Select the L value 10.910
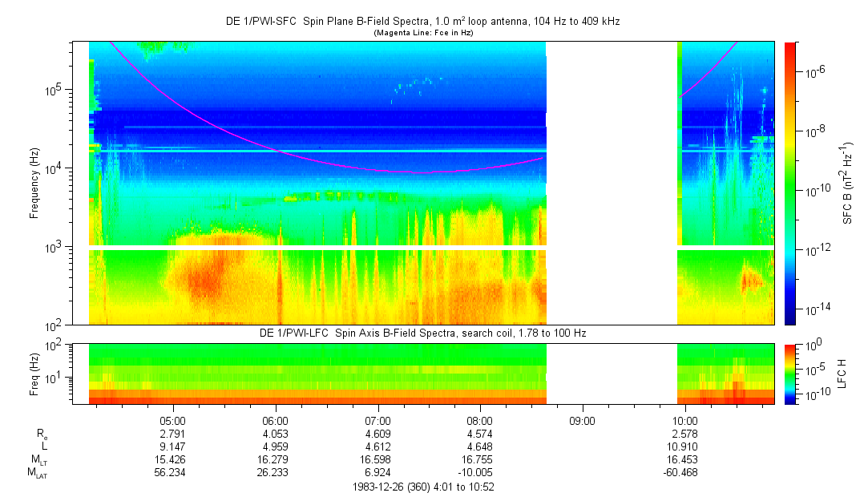The image size is (868, 497). tap(684, 446)
